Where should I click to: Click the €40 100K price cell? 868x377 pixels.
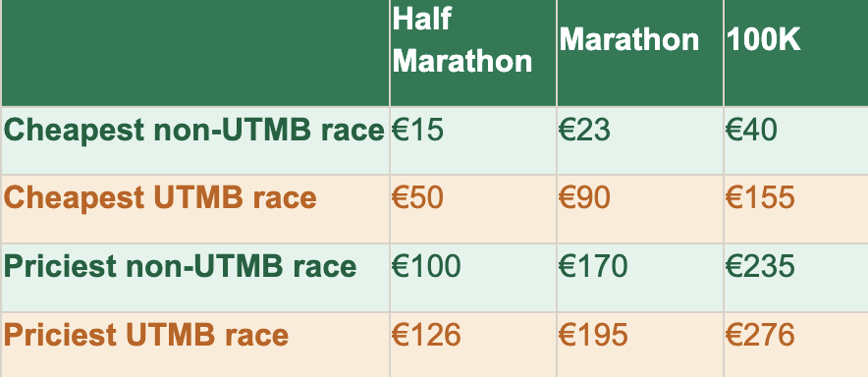point(796,140)
